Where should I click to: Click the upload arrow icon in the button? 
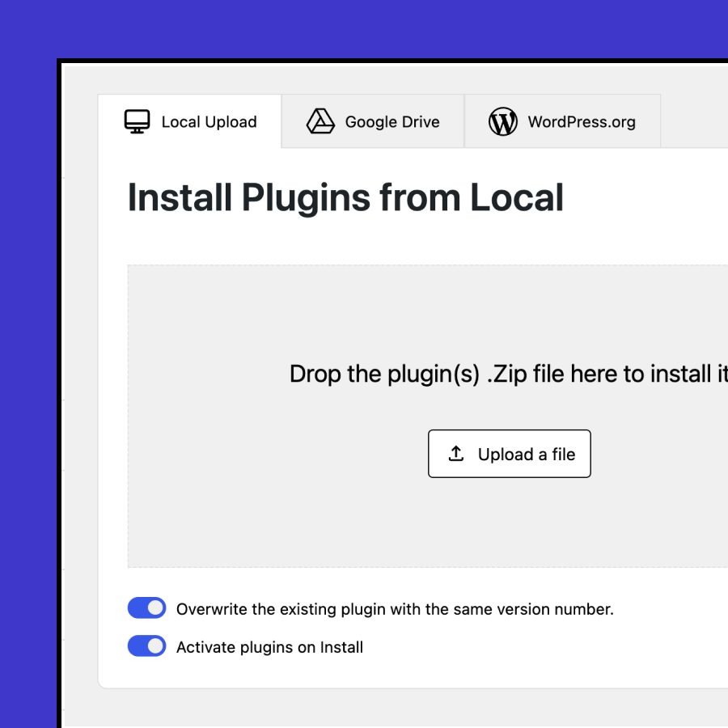click(456, 454)
